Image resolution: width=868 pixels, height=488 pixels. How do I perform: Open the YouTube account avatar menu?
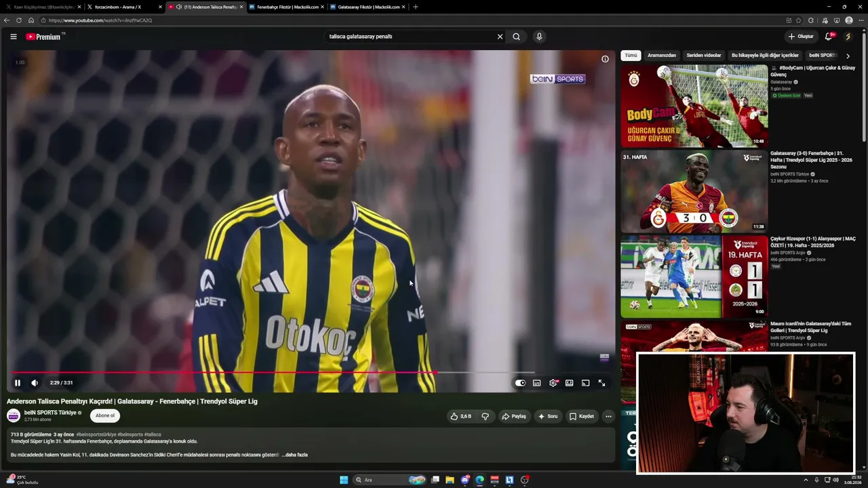click(848, 37)
